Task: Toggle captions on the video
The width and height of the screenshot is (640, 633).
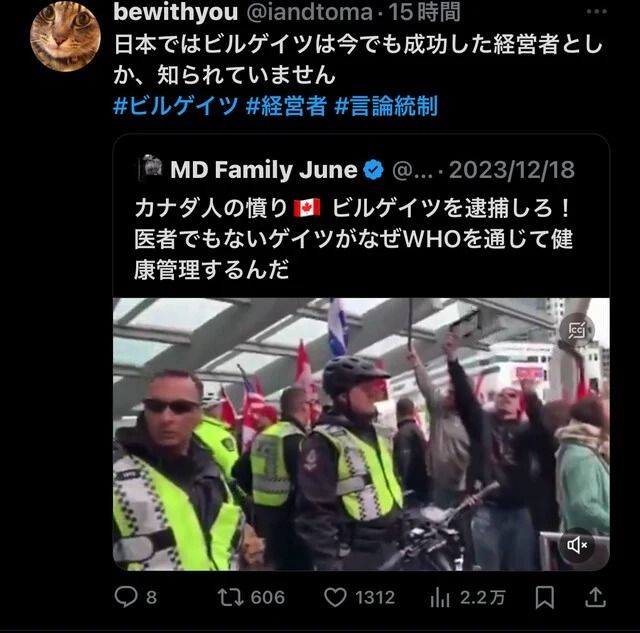Action: pos(577,330)
